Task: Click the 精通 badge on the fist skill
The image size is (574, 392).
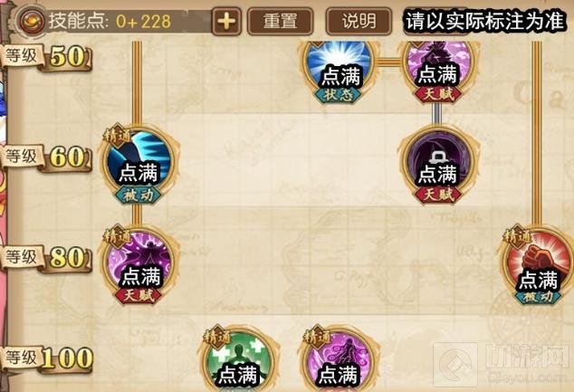Action: tap(518, 236)
